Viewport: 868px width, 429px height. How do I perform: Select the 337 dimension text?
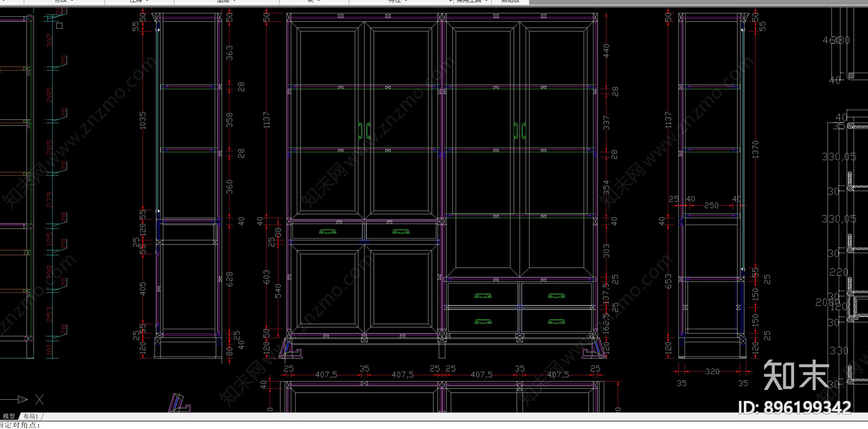607,123
